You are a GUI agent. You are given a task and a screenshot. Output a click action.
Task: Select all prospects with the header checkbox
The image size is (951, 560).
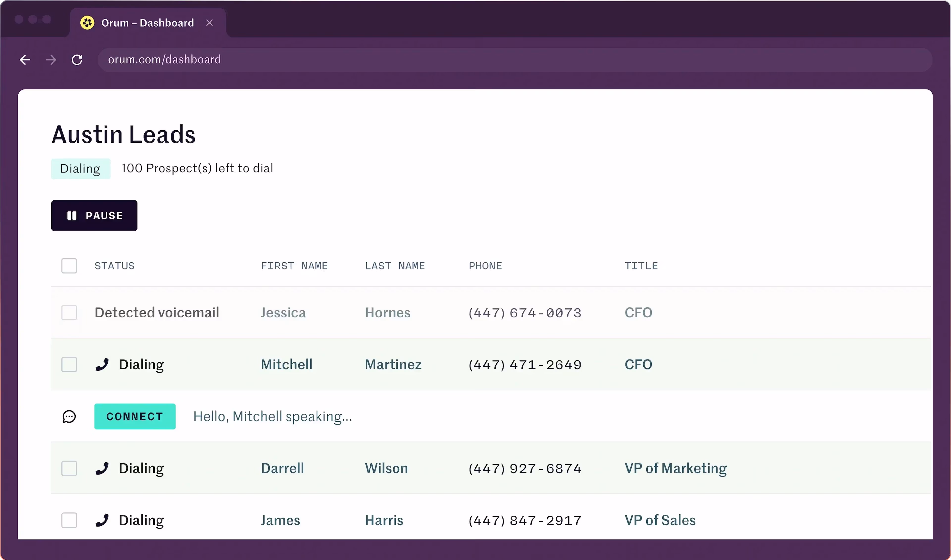point(69,266)
